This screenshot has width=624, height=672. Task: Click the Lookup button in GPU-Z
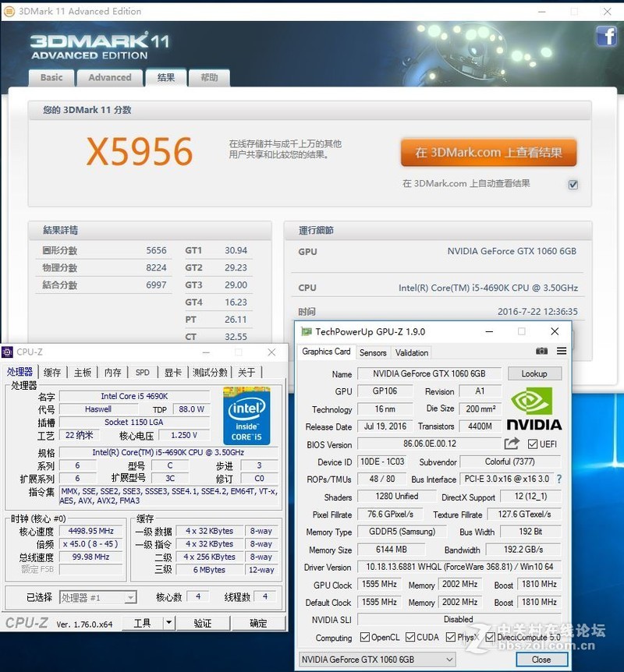click(534, 373)
